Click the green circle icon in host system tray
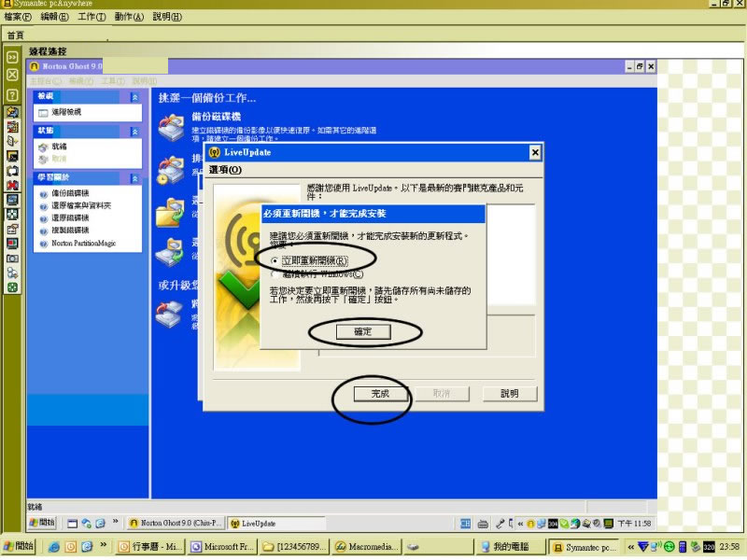This screenshot has width=747, height=560. pos(669,547)
